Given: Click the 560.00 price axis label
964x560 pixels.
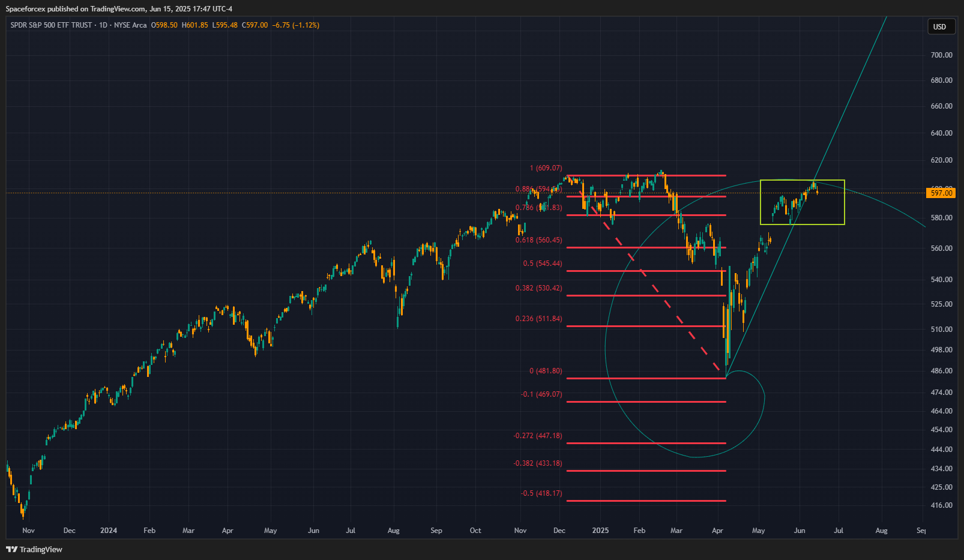Looking at the screenshot, I should click(x=941, y=248).
